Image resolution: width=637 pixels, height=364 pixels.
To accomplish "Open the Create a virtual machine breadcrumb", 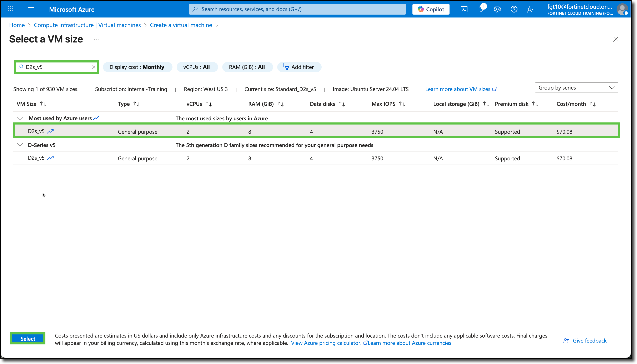I will point(181,25).
